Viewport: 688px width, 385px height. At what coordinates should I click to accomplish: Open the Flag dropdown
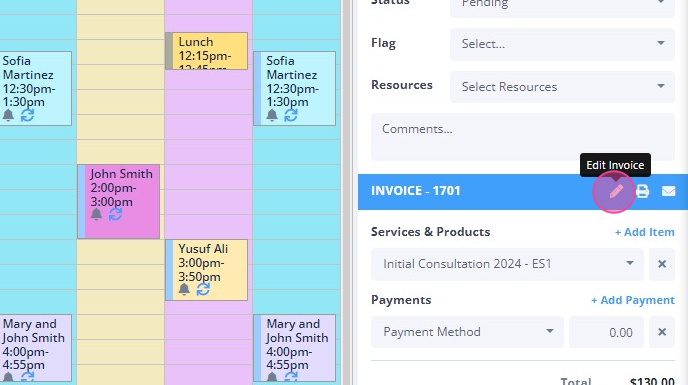(562, 44)
